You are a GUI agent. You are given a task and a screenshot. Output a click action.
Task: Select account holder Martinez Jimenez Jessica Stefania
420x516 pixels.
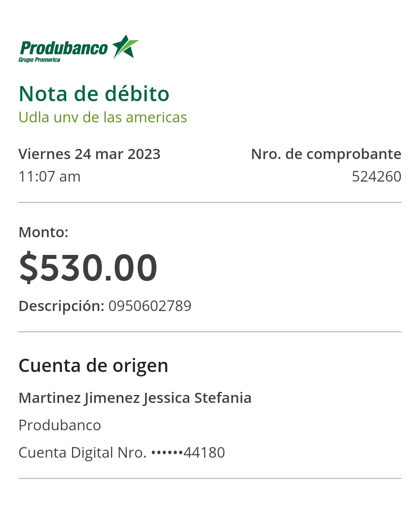click(x=135, y=398)
